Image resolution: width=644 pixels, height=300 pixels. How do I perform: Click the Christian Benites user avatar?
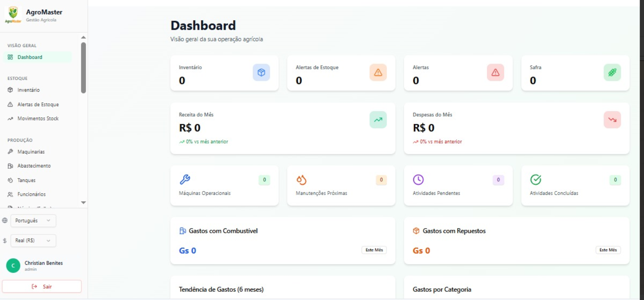click(x=13, y=266)
